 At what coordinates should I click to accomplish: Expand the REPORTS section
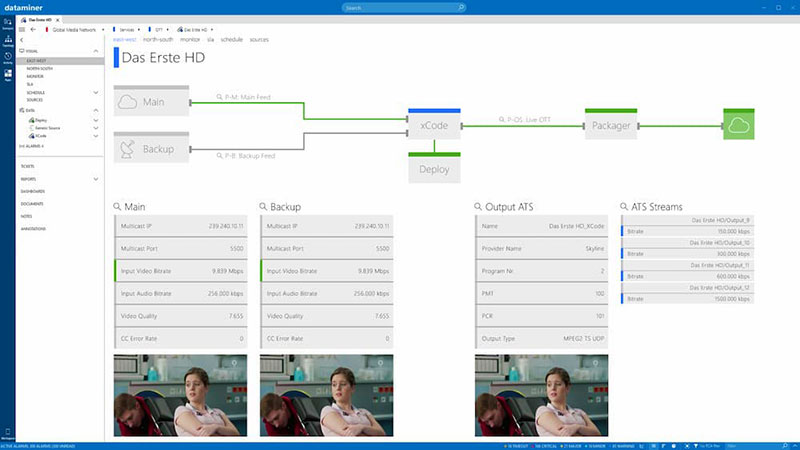coord(96,179)
